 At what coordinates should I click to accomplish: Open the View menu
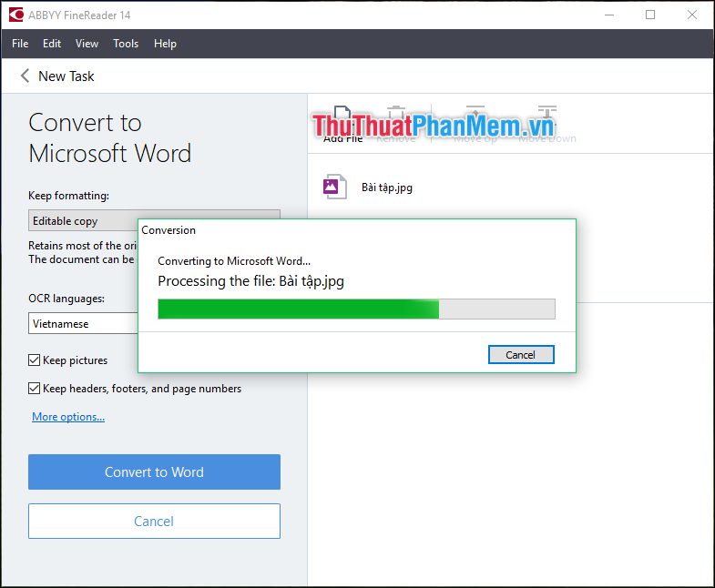click(87, 44)
